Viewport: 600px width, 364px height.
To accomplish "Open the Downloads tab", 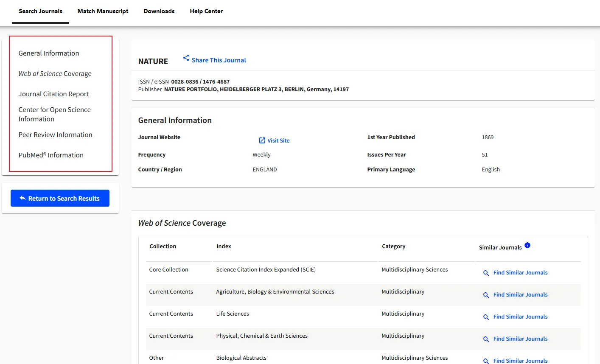I will pos(159,11).
